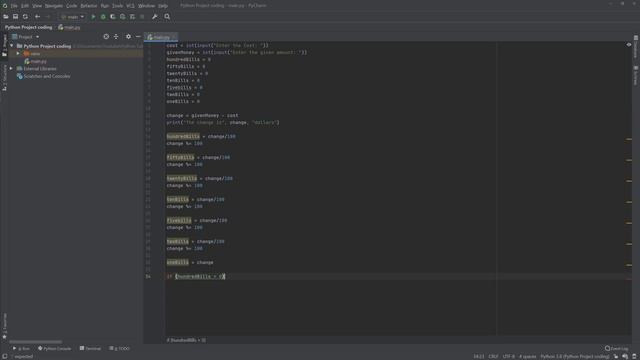Open settings via the wrench icon
640x360 pixels.
(155, 17)
